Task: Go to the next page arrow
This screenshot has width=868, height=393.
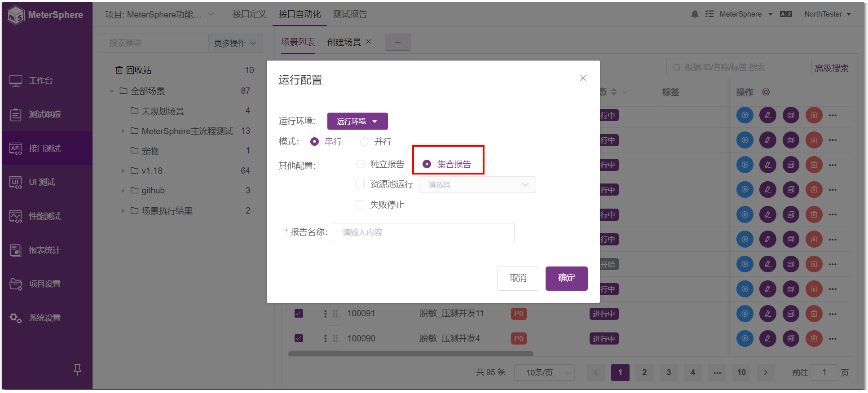Action: point(766,372)
